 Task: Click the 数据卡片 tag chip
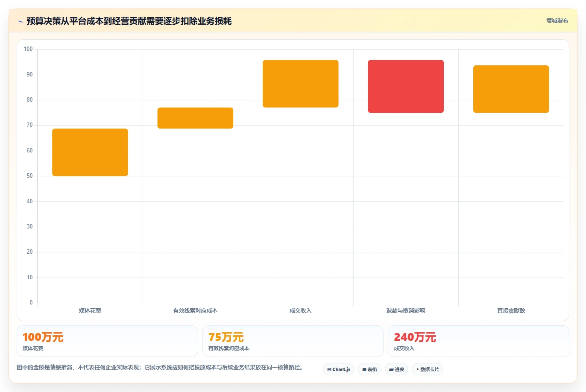click(428, 369)
